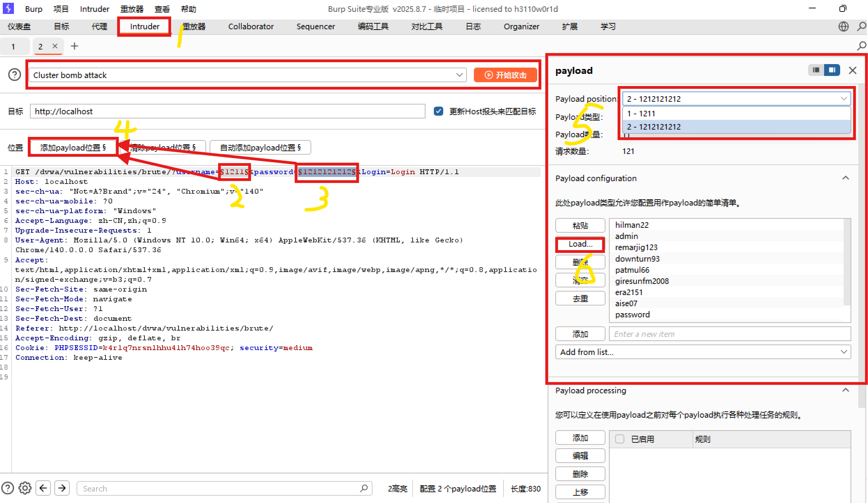Click the help question mark beside attack type
The height and width of the screenshot is (503, 868).
click(15, 75)
